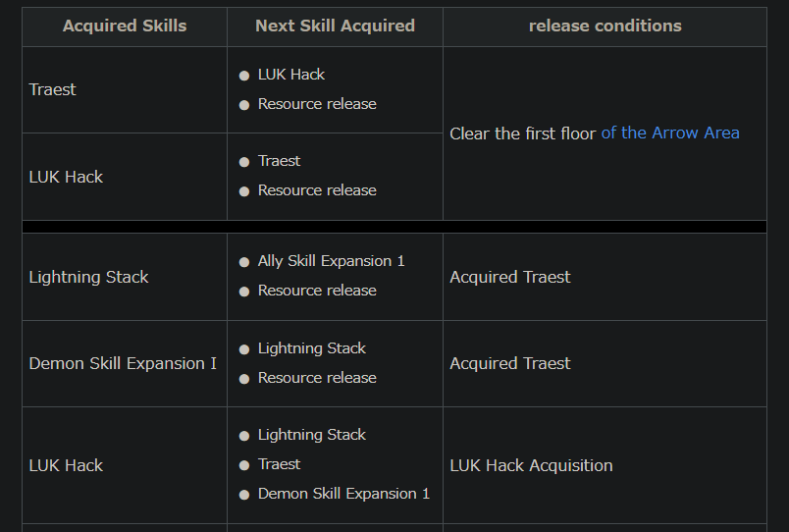Click Resource release bullet in the Traest row
The width and height of the screenshot is (789, 532).
coord(316,104)
